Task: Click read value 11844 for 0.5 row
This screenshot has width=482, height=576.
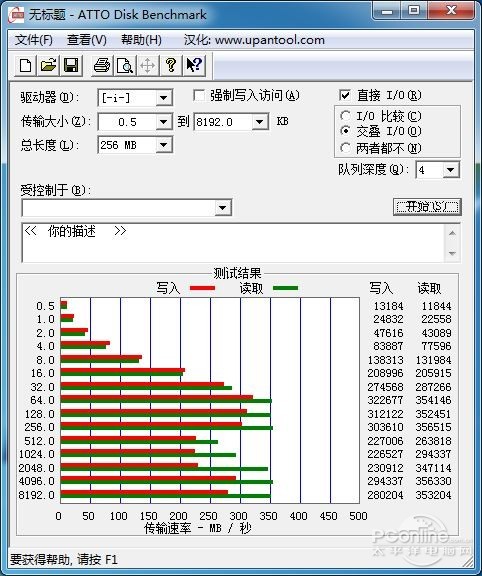Action: click(x=436, y=306)
